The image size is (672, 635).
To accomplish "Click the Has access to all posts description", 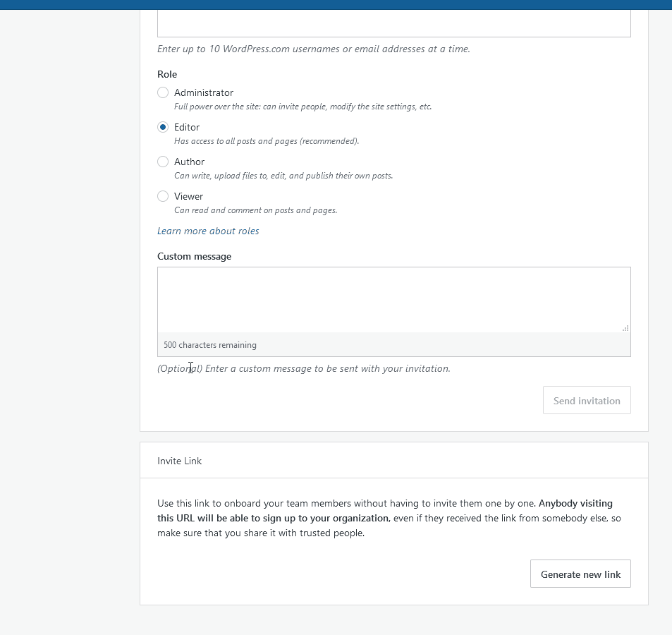I will [267, 141].
